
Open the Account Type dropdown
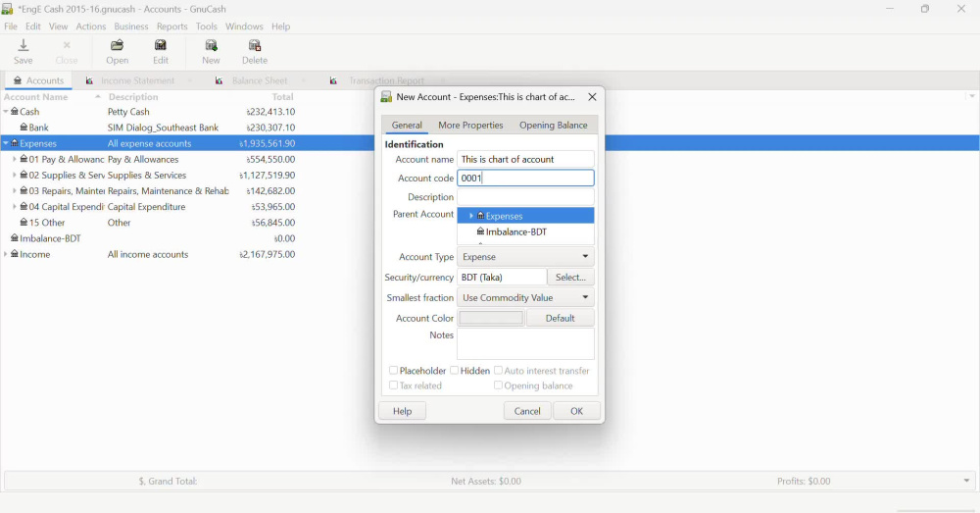pos(525,257)
